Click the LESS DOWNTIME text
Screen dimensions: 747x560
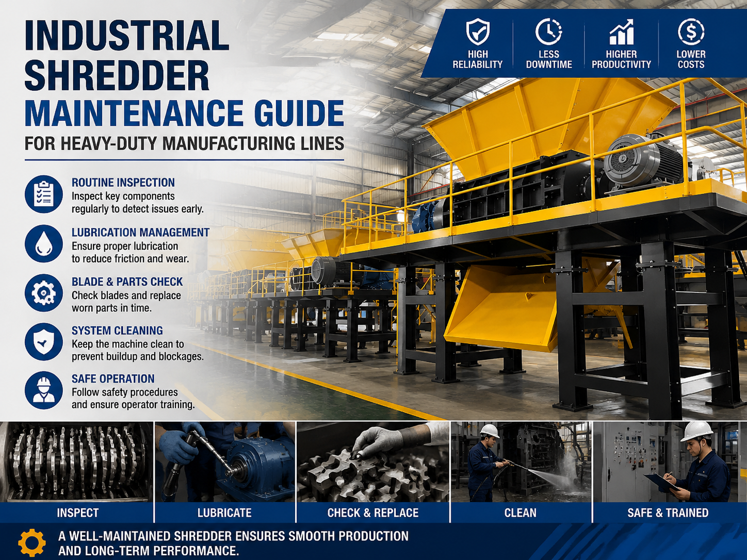[x=549, y=59]
